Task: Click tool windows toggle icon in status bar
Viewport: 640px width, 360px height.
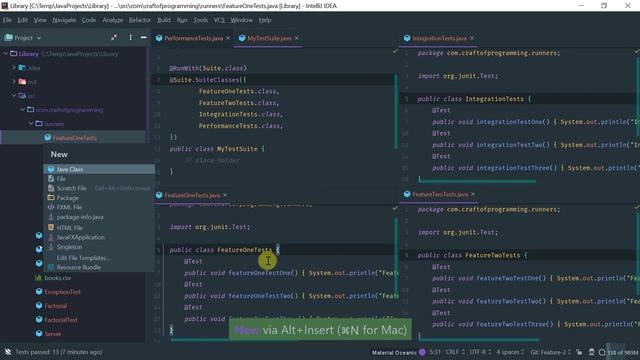Action: [8, 352]
